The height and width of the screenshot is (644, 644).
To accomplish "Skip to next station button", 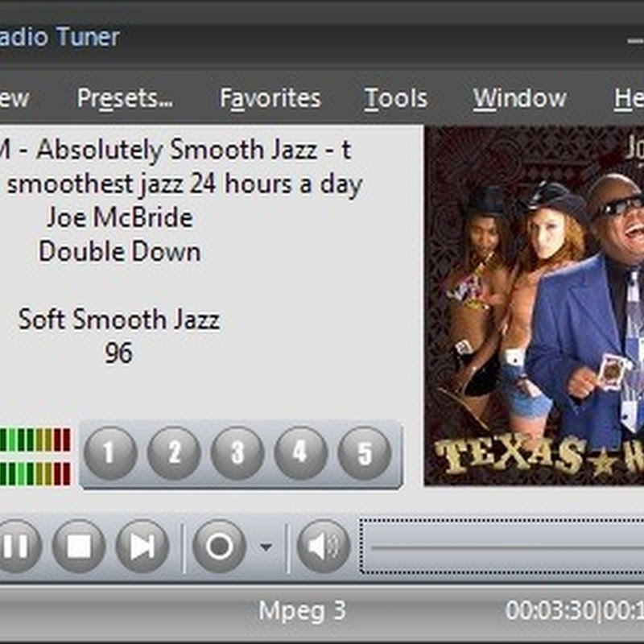I will click(142, 547).
